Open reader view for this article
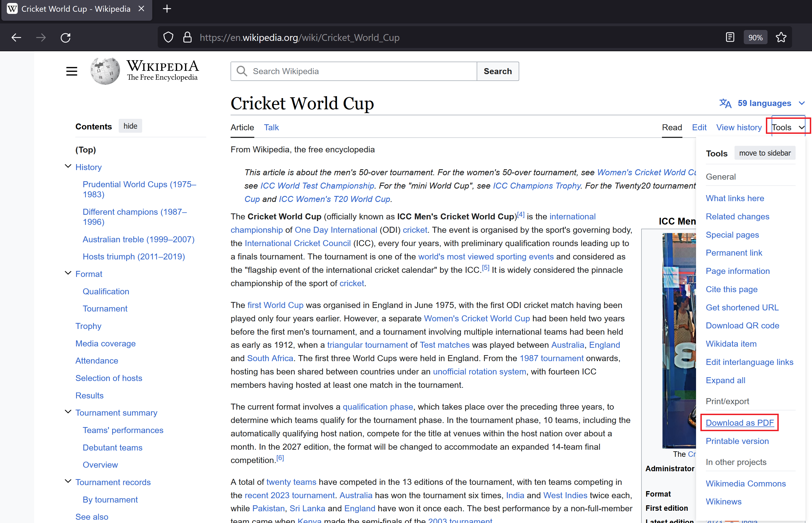This screenshot has width=812, height=523. pos(730,37)
